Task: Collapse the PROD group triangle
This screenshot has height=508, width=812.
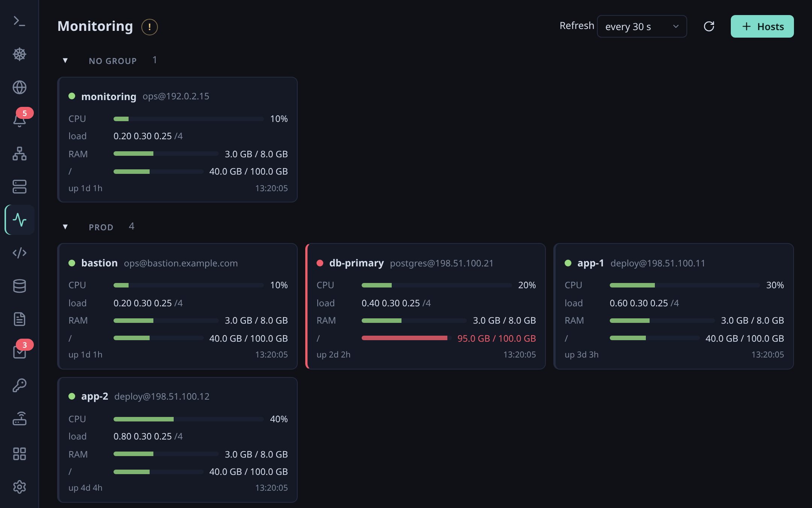Action: click(x=65, y=227)
